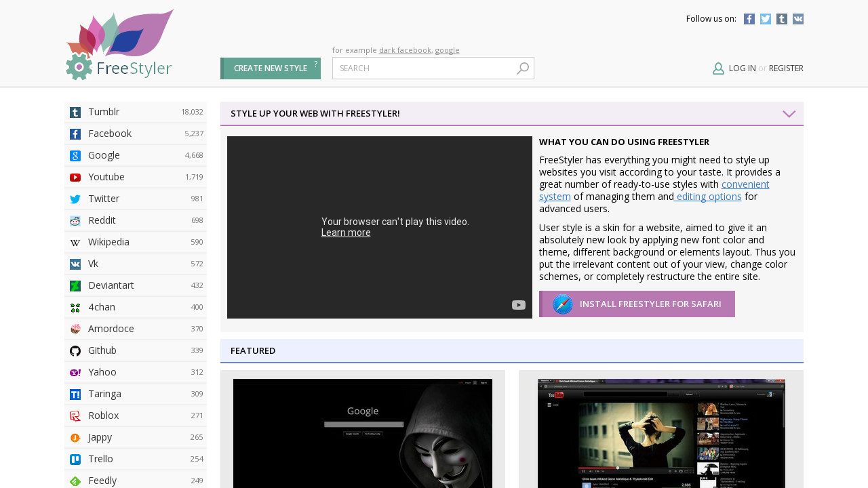Click the 4,668 Google style count
Image resolution: width=868 pixels, height=488 pixels.
pyautogui.click(x=194, y=156)
